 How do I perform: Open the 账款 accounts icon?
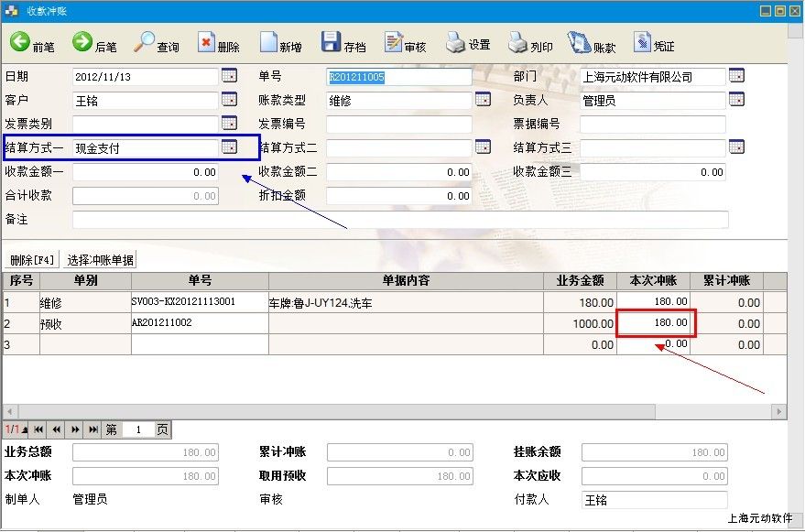(580, 42)
